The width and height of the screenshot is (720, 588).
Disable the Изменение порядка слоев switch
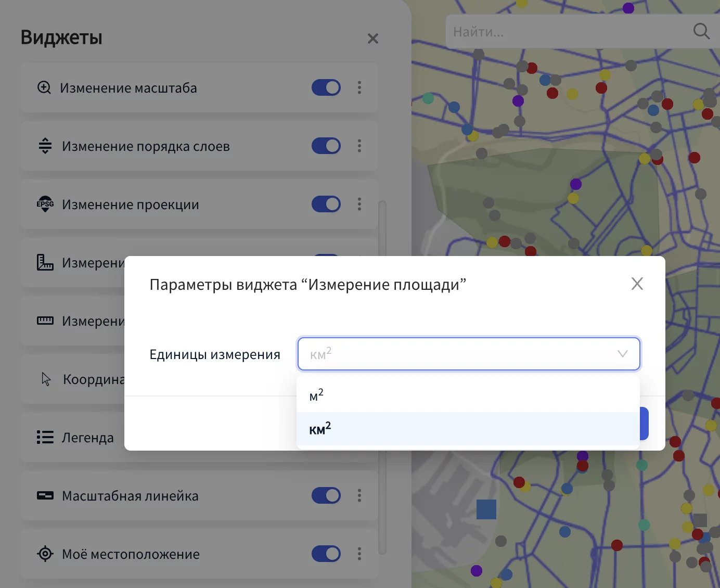click(x=326, y=146)
